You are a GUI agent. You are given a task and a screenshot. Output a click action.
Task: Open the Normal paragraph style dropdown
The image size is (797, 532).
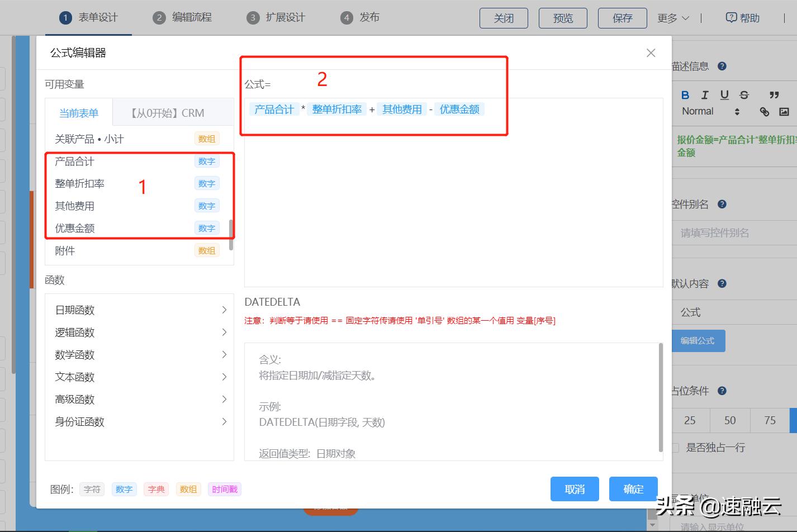[x=698, y=111]
